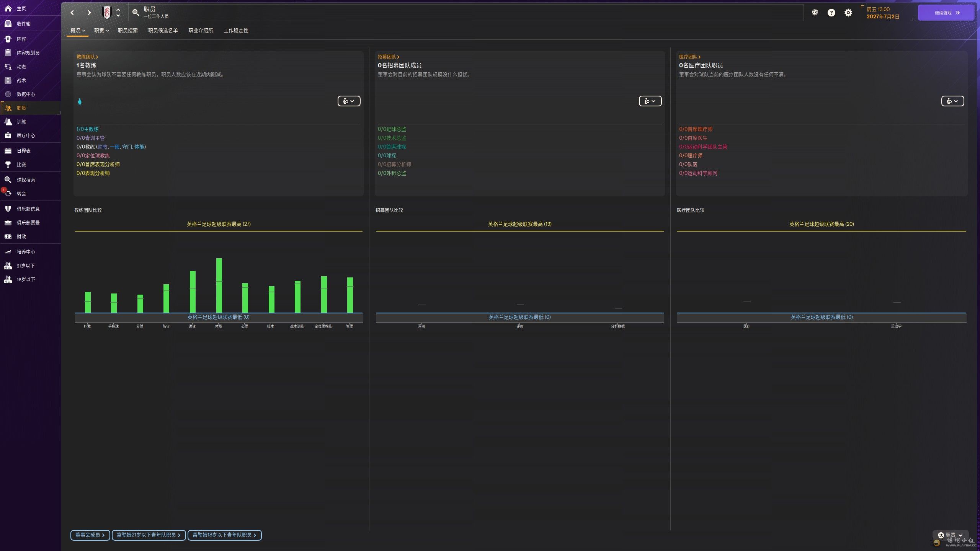Open the 收件箱 inbox icon
This screenshot has width=980, height=551.
click(x=8, y=24)
